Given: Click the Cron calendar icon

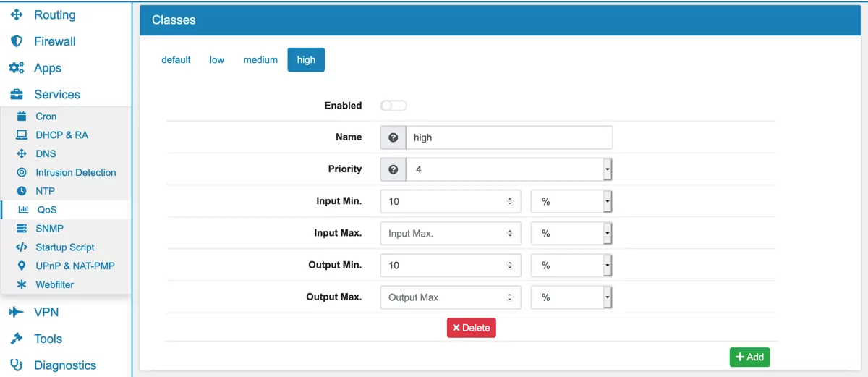Looking at the screenshot, I should 22,117.
